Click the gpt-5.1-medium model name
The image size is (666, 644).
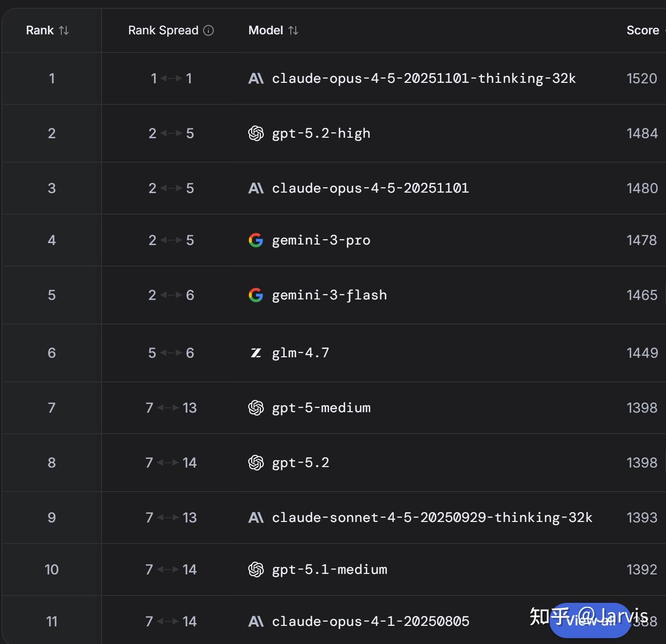(x=329, y=570)
